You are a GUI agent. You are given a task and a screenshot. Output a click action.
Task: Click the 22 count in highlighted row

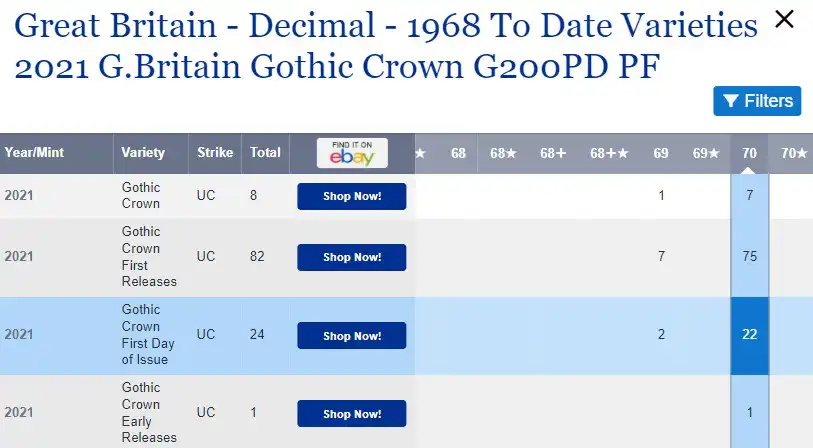tap(749, 334)
